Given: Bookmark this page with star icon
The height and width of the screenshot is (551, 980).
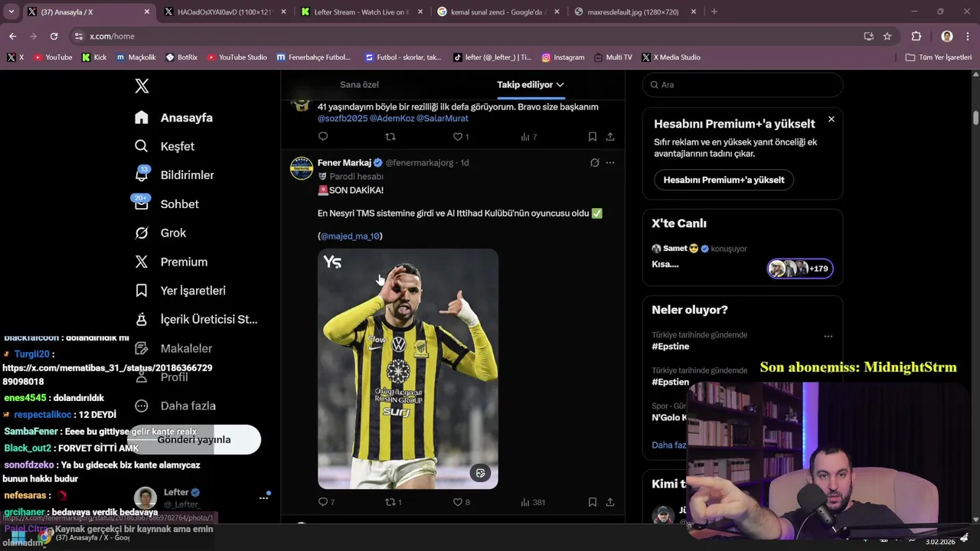Looking at the screenshot, I should (887, 36).
